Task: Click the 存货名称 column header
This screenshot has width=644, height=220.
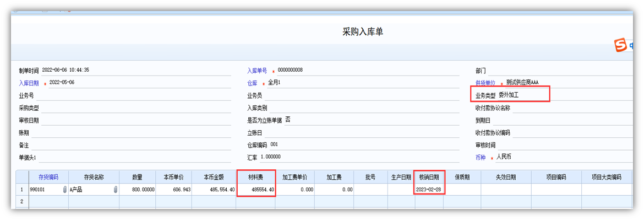Action: pyautogui.click(x=94, y=177)
